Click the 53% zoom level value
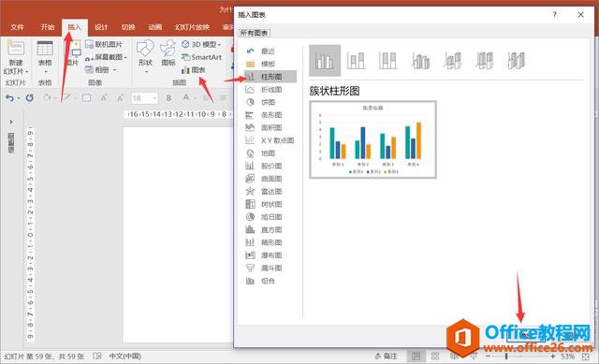The height and width of the screenshot is (364, 599). [x=568, y=357]
